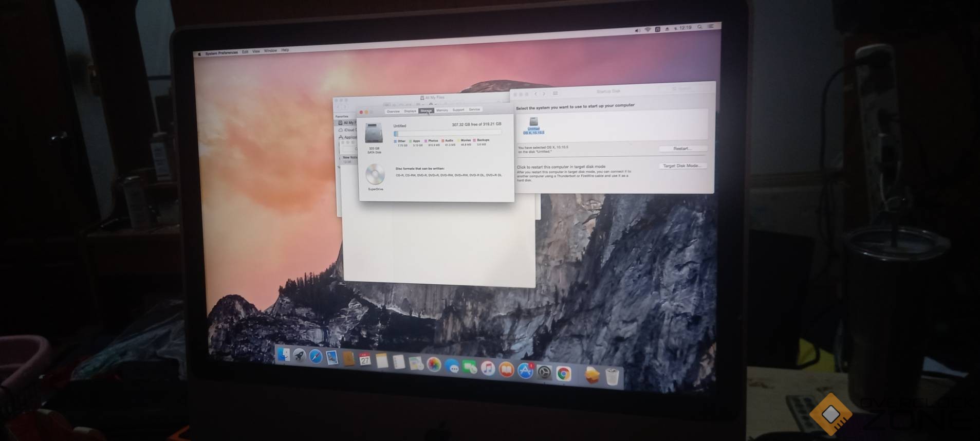Click the storage usage bar for Untitled
This screenshot has height=441, width=980.
coord(447,133)
